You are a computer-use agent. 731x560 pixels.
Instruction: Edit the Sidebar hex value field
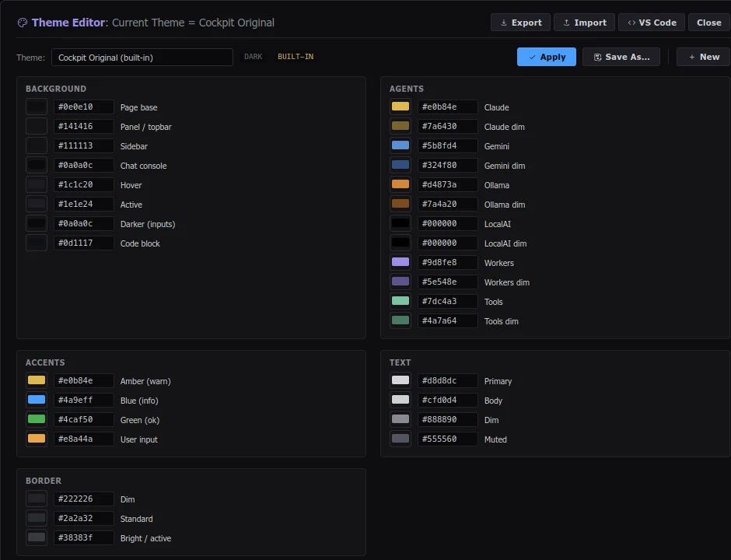point(84,145)
